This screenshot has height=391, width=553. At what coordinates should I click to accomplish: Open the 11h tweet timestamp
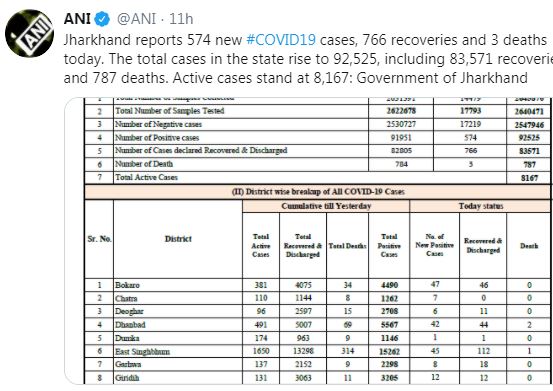[x=181, y=19]
